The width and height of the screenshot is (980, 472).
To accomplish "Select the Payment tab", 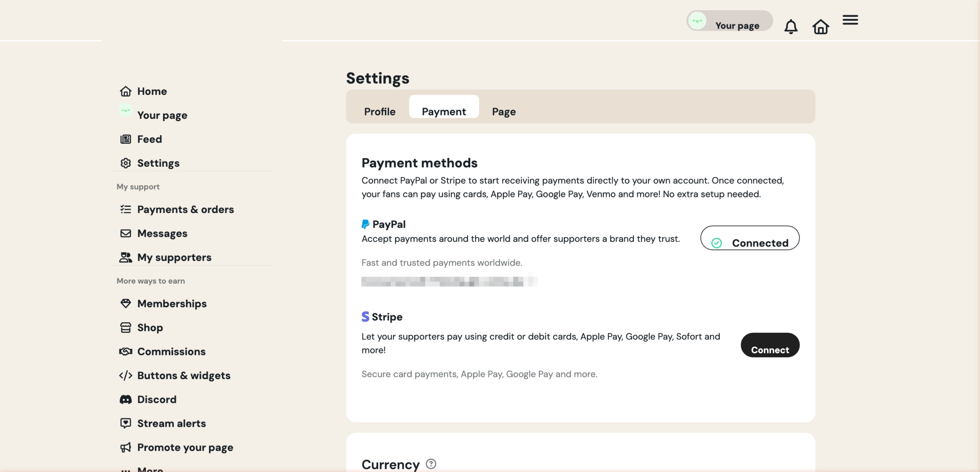I will coord(444,111).
